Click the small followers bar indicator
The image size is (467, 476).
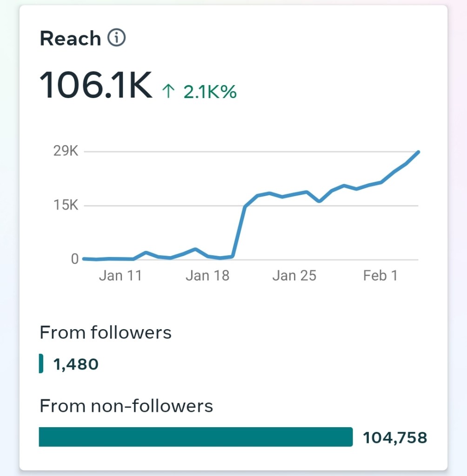click(41, 363)
